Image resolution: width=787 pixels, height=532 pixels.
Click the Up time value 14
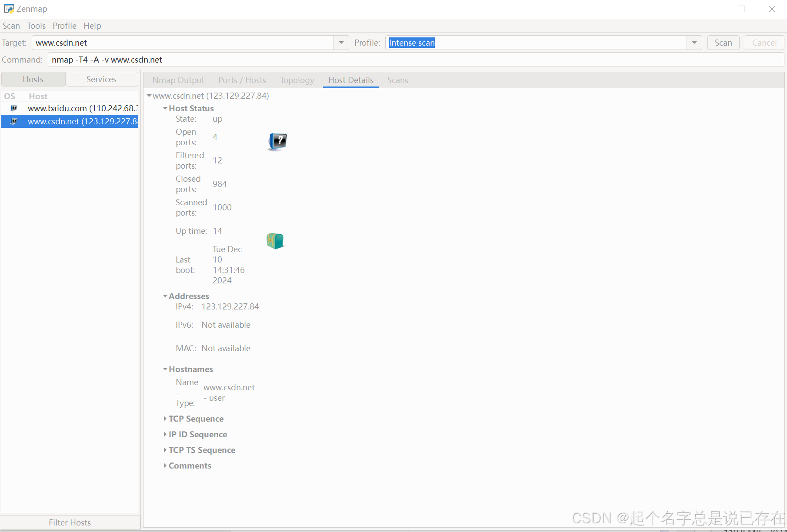[x=217, y=231]
